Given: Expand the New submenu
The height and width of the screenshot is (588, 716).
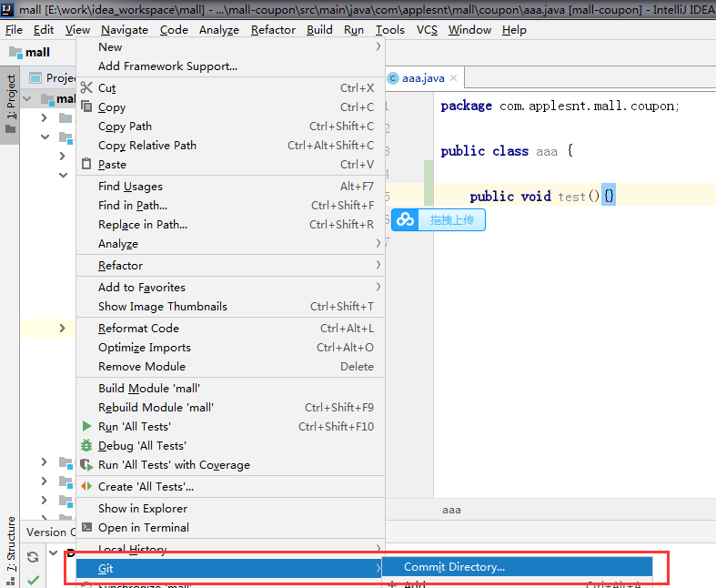Looking at the screenshot, I should [230, 47].
